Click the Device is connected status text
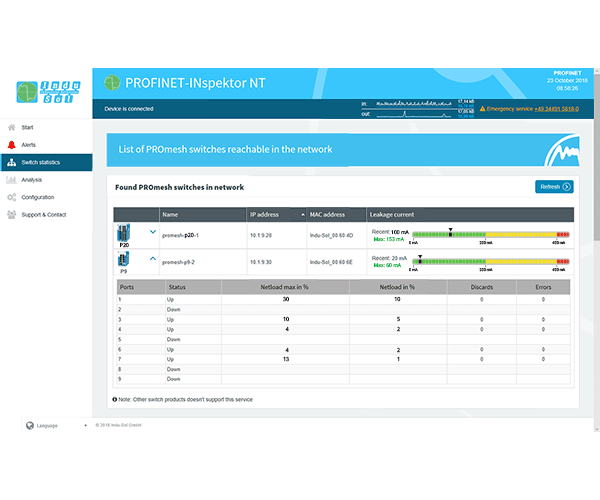This screenshot has width=600, height=500. 129,109
